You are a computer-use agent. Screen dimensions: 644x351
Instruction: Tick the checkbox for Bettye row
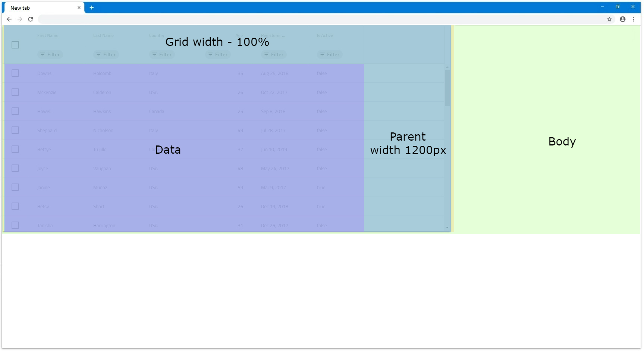coord(15,149)
